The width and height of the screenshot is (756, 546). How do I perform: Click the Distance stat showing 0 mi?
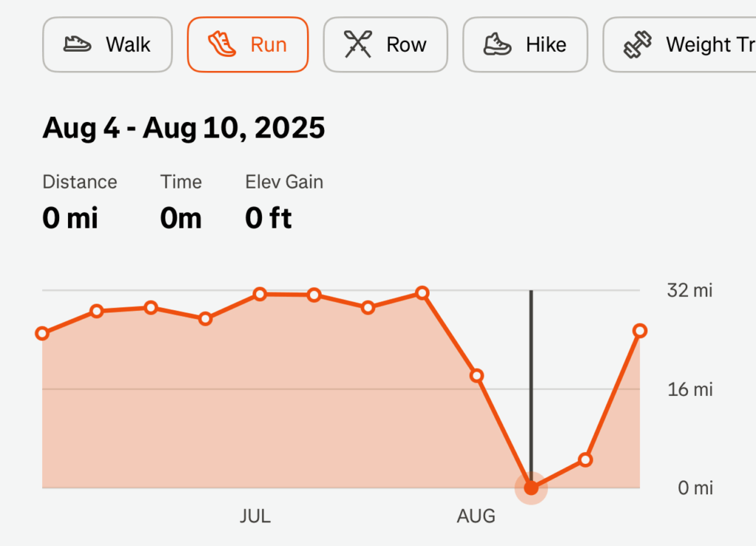[x=70, y=217]
